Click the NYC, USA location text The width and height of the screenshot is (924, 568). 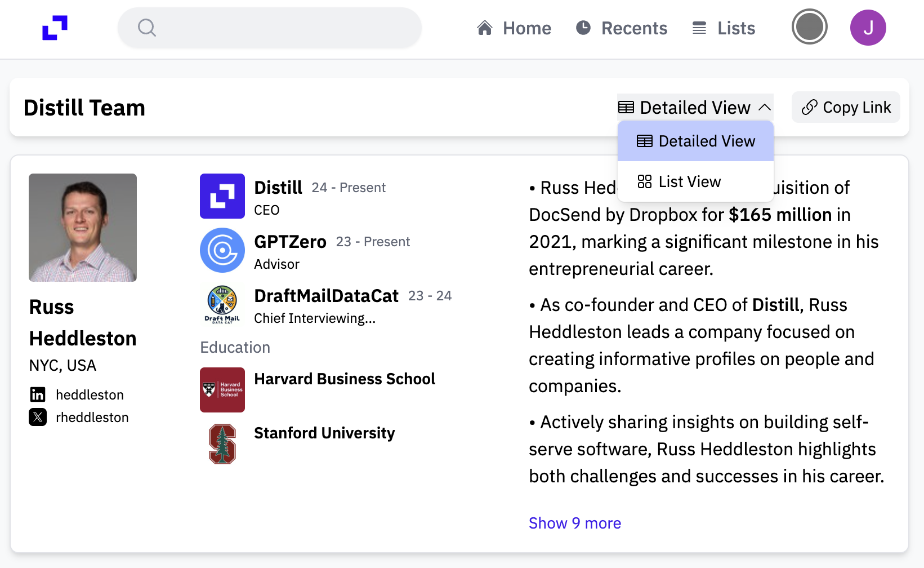(63, 366)
